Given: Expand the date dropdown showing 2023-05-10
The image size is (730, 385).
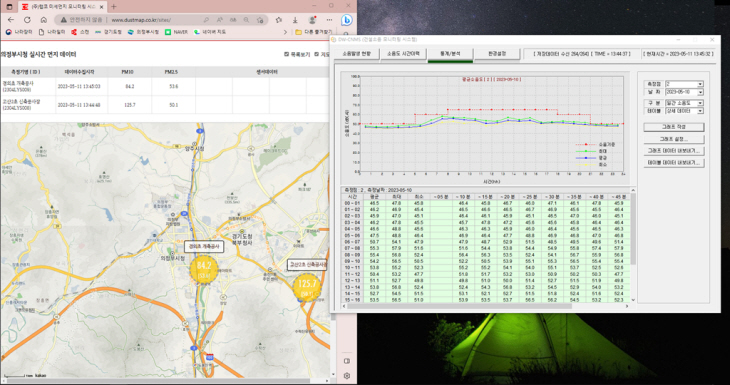Looking at the screenshot, I should click(x=684, y=92).
